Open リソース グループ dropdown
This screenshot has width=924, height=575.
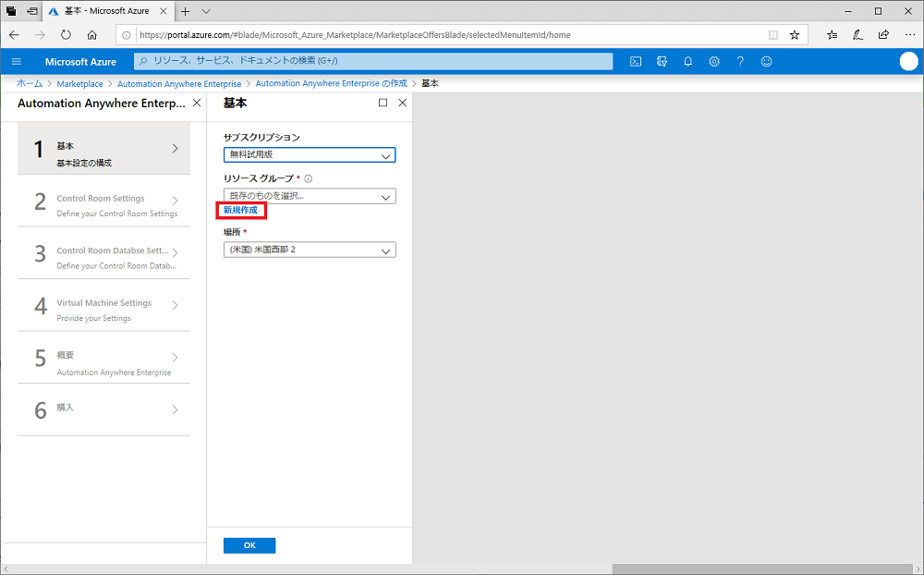coord(310,196)
